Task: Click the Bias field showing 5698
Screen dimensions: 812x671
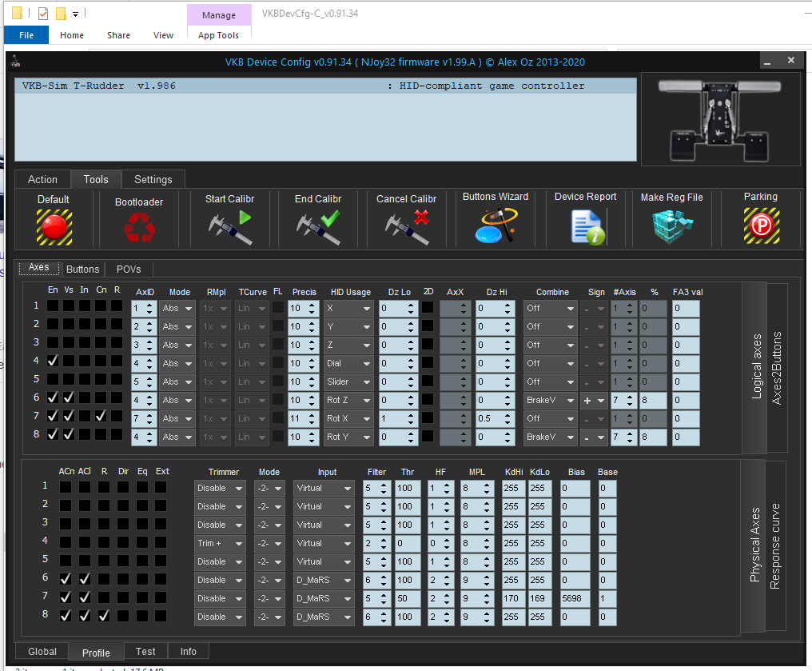Action: 575,598
